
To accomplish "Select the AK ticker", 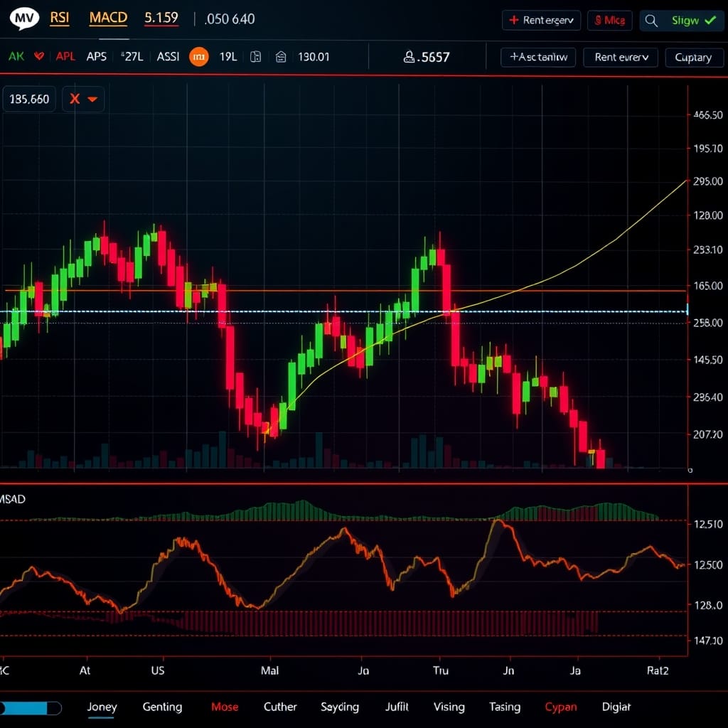I will (16, 57).
